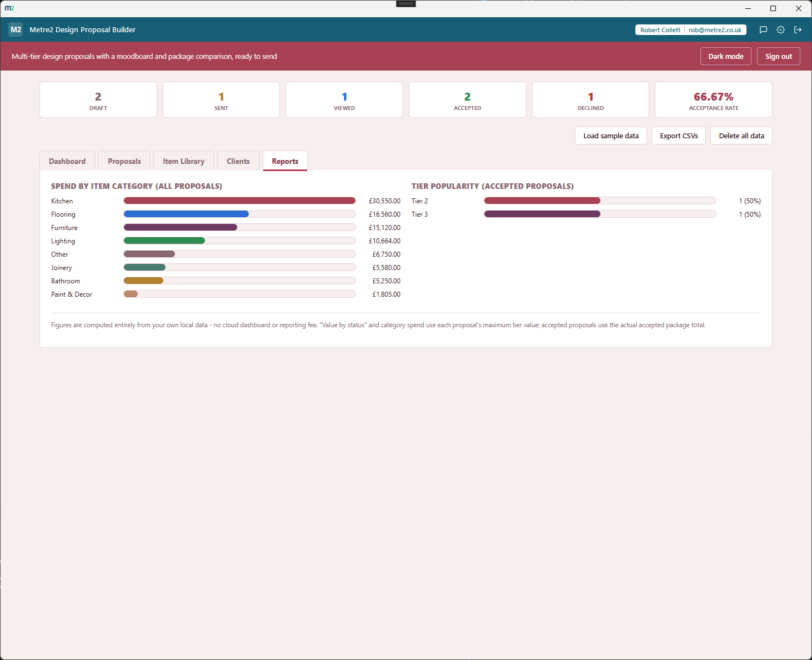The image size is (812, 660).
Task: Click the Kitchen category label
Action: click(62, 201)
